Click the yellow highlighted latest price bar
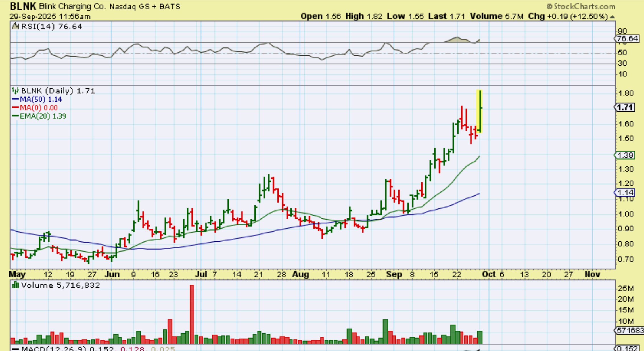The width and height of the screenshot is (644, 351). pos(479,111)
